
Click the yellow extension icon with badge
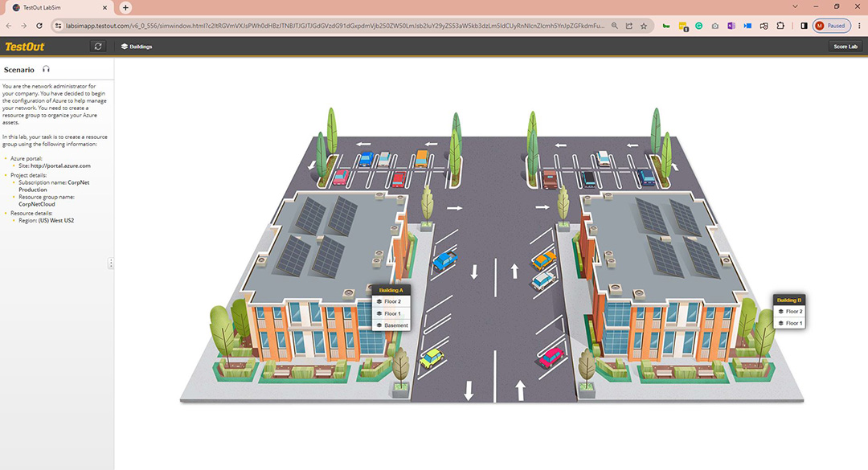point(683,26)
